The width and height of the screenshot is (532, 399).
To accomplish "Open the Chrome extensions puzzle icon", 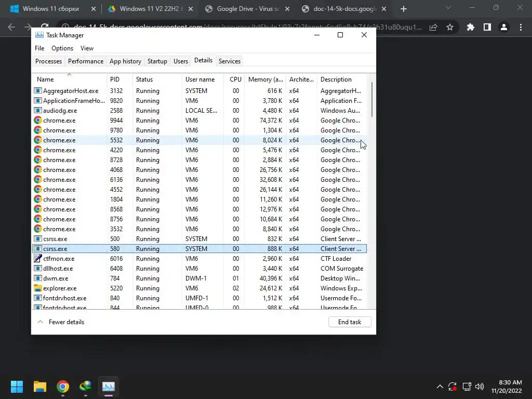I will point(471,27).
